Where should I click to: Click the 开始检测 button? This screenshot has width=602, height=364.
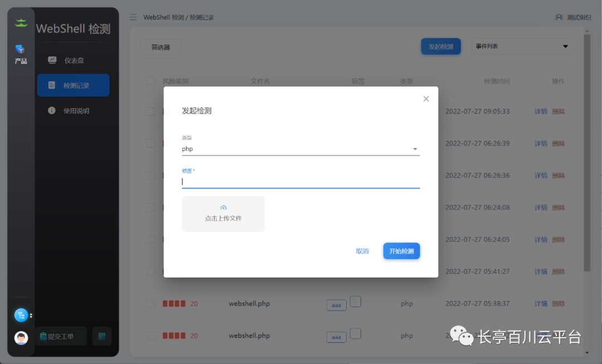click(x=401, y=251)
